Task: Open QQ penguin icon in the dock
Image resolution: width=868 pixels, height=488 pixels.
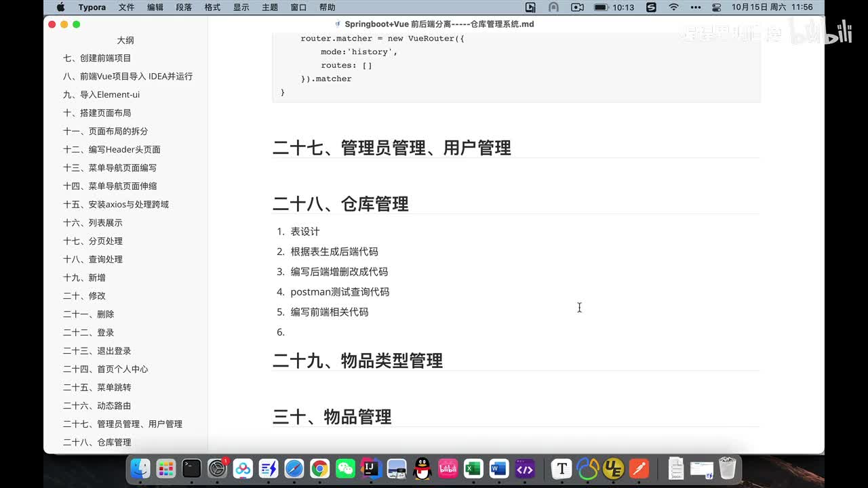Action: [x=422, y=468]
